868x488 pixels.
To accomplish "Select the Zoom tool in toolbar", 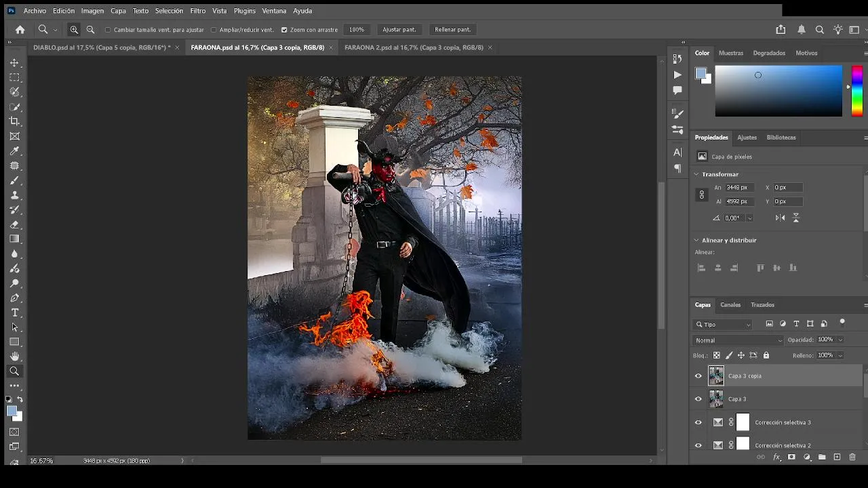I will (14, 371).
